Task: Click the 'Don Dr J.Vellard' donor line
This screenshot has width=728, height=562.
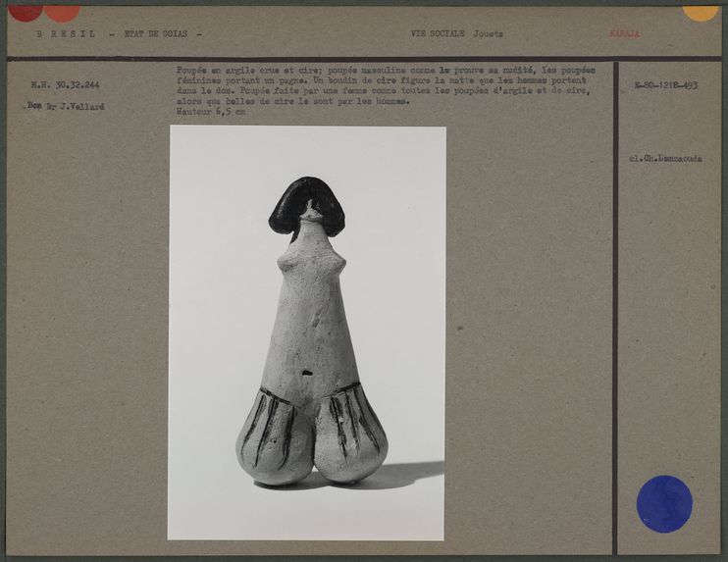Action: (x=65, y=106)
